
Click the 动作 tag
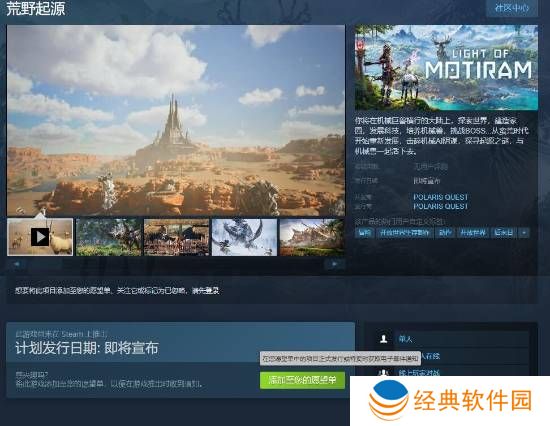[x=445, y=233]
